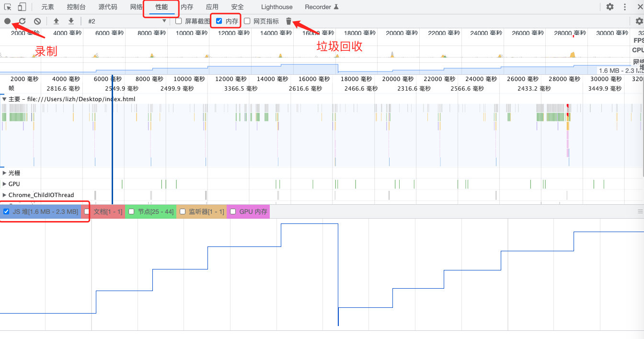The image size is (644, 339).
Task: Check the 节点 counter checkbox
Action: coord(131,211)
